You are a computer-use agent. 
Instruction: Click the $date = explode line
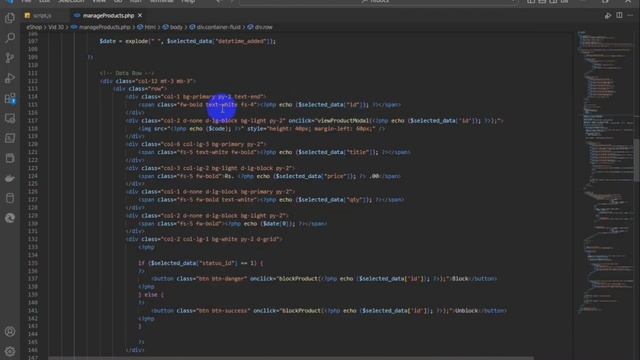click(187, 41)
